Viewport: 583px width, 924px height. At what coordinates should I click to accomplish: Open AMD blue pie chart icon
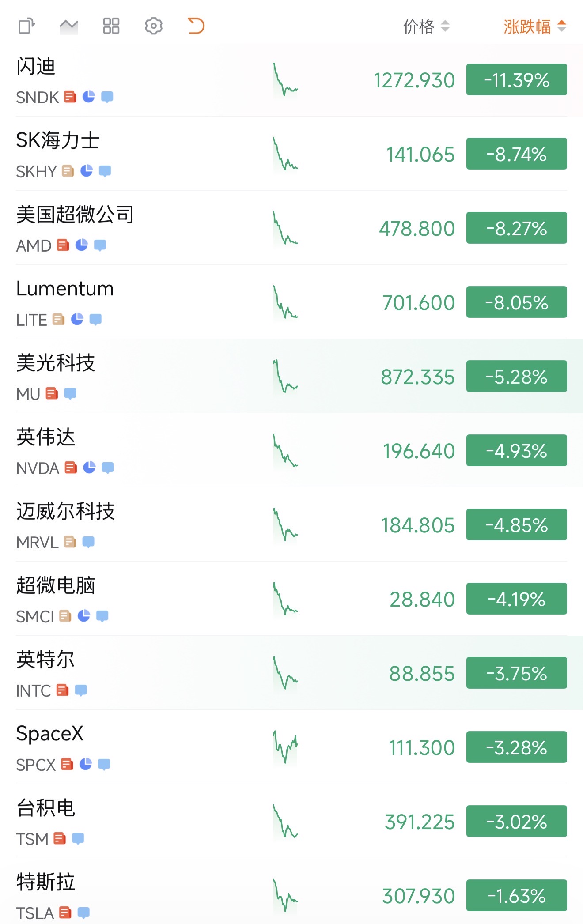(x=82, y=245)
